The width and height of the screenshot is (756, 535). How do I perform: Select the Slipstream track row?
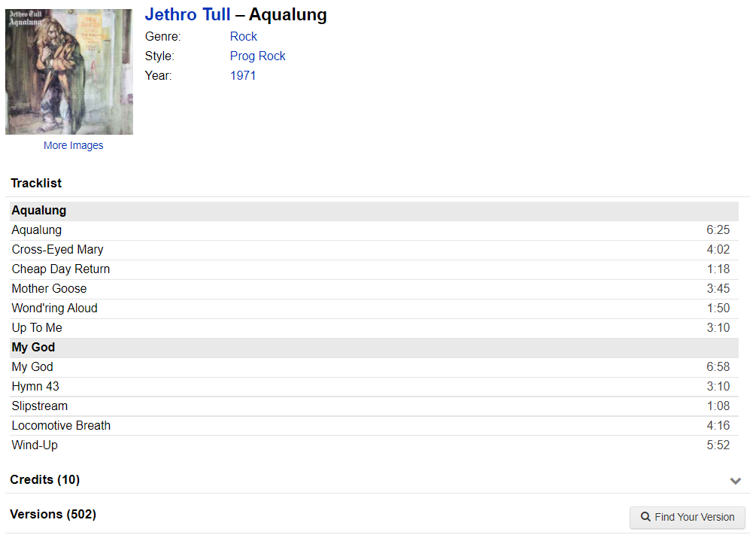coord(374,406)
